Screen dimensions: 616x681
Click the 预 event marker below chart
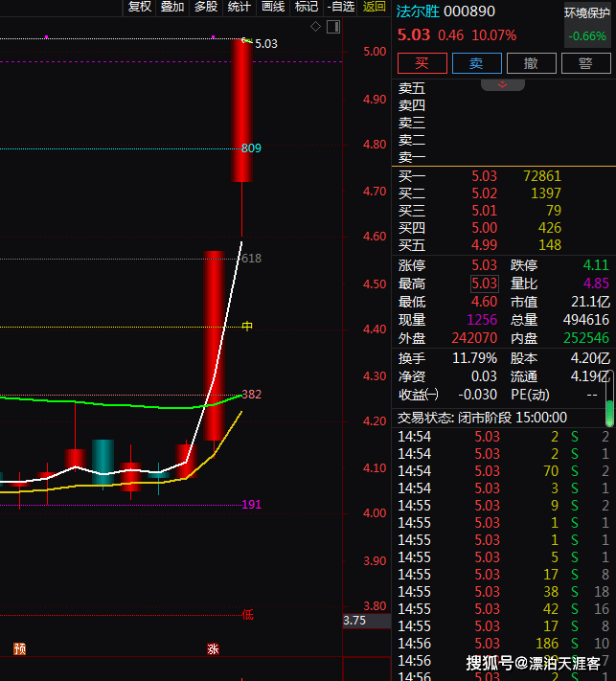(x=19, y=648)
